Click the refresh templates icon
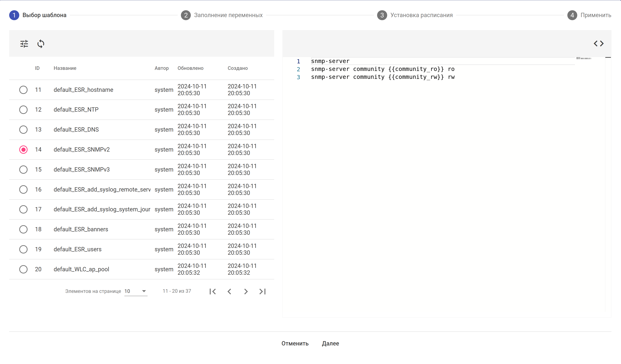The image size is (621, 364). [x=41, y=44]
